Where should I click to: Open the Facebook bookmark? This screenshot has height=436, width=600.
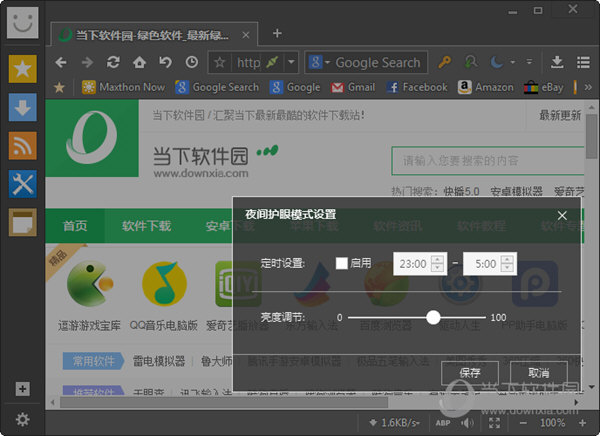tap(416, 88)
